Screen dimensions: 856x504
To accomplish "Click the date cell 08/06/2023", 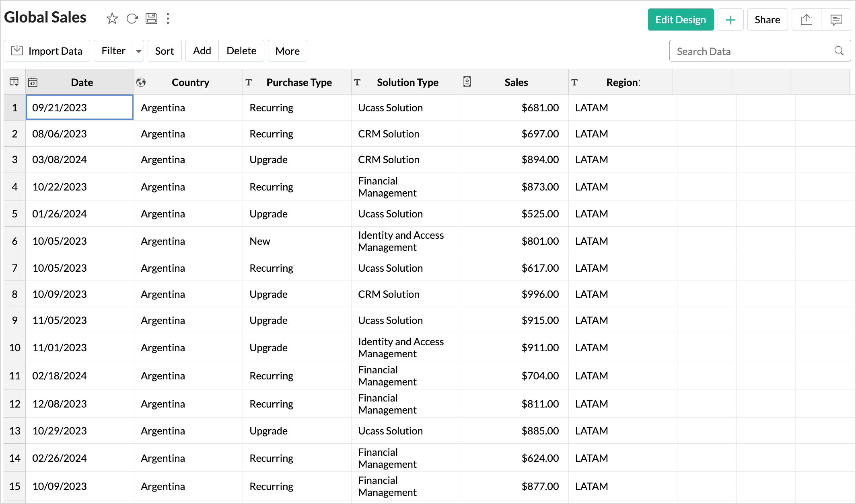I will coord(80,134).
